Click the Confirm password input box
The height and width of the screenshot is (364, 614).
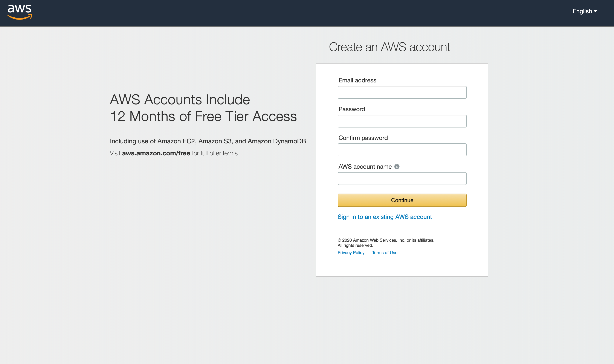click(x=402, y=150)
